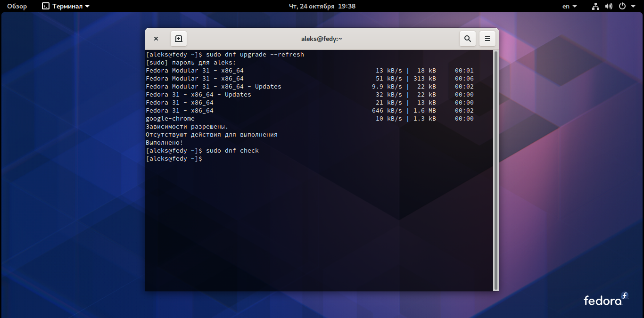
Task: Open Activities via Обзор
Action: pyautogui.click(x=17, y=6)
